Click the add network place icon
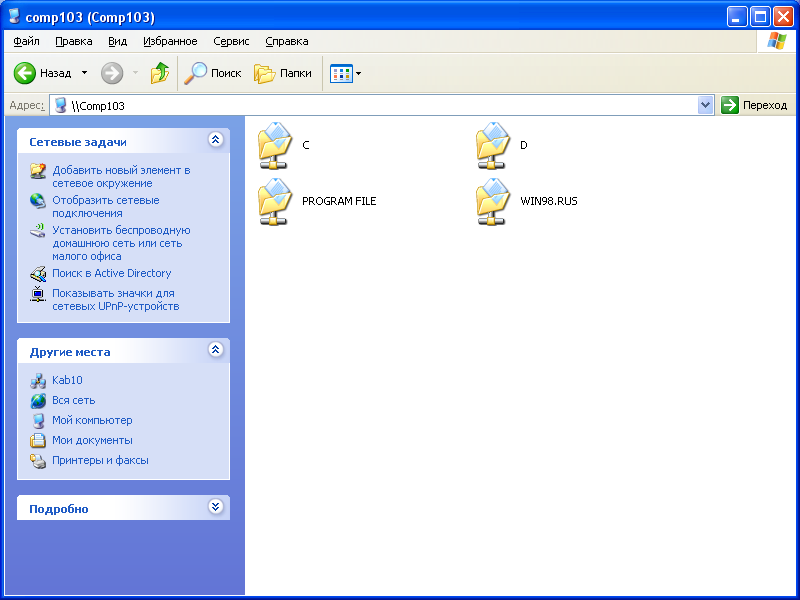Image resolution: width=800 pixels, height=600 pixels. [x=38, y=171]
